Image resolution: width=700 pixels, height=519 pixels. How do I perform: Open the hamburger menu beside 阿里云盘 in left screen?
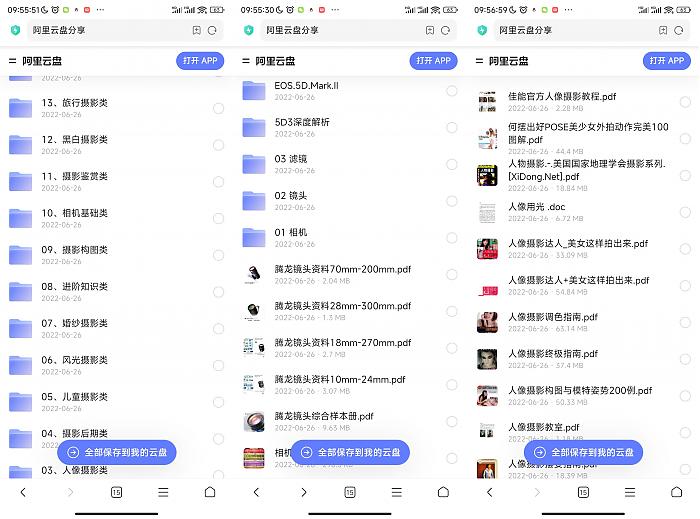pyautogui.click(x=12, y=61)
